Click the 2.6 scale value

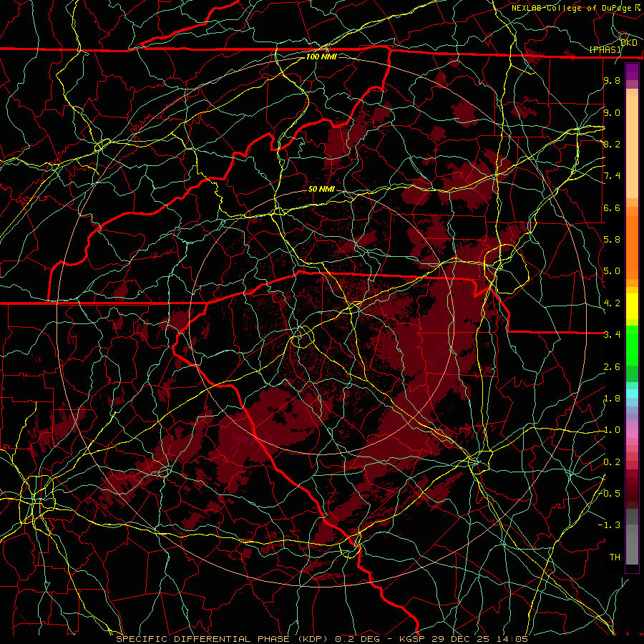pyautogui.click(x=612, y=367)
